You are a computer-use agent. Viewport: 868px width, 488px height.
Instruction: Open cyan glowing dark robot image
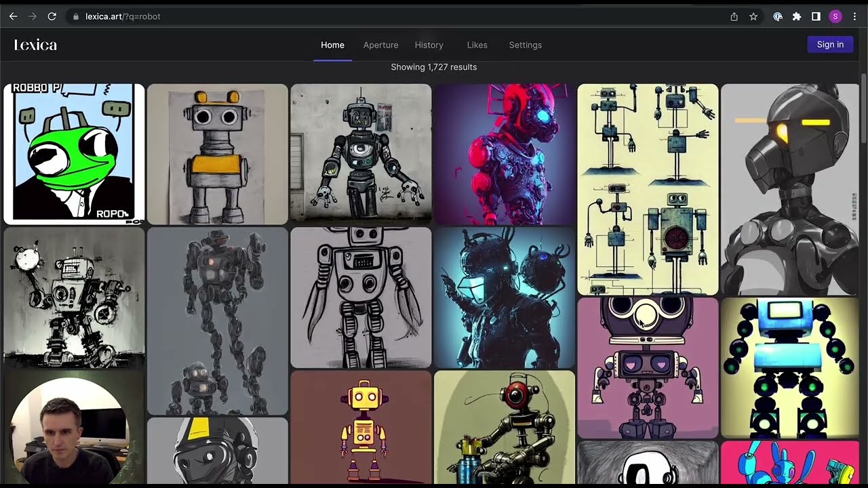point(505,298)
